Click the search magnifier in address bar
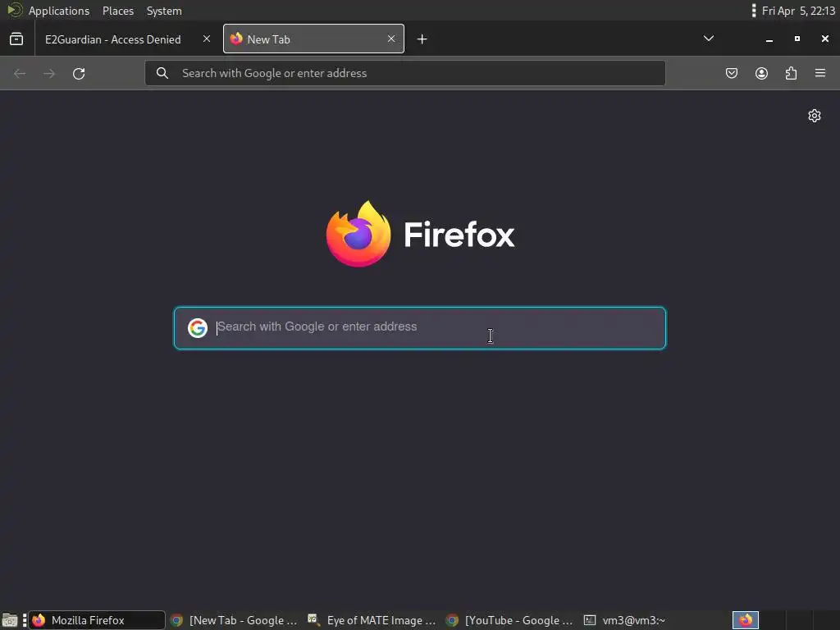 [162, 73]
